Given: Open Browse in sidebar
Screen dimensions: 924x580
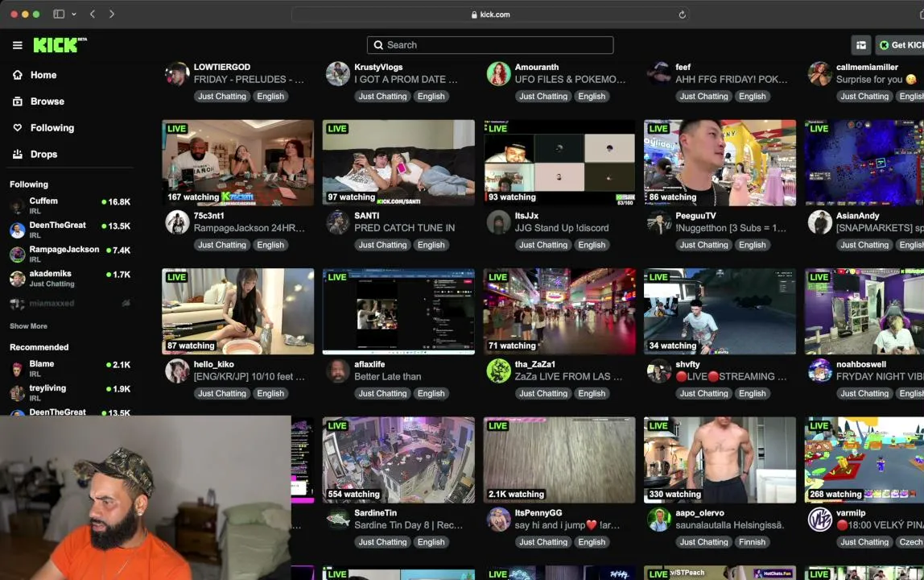Looking at the screenshot, I should click(x=47, y=101).
